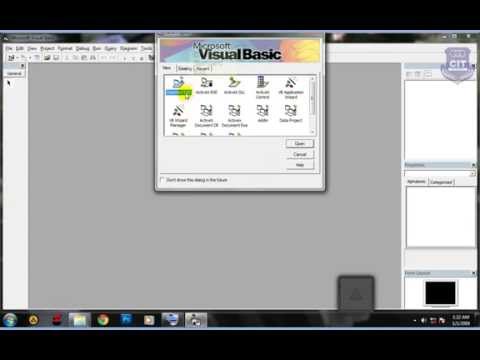Click View Object icon in Project Explorer
Viewport: 480px width, 360px height.
(419, 74)
